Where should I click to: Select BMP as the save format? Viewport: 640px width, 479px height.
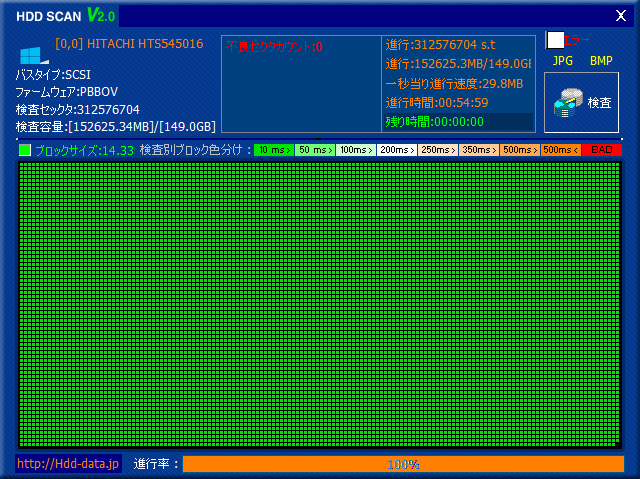point(601,61)
